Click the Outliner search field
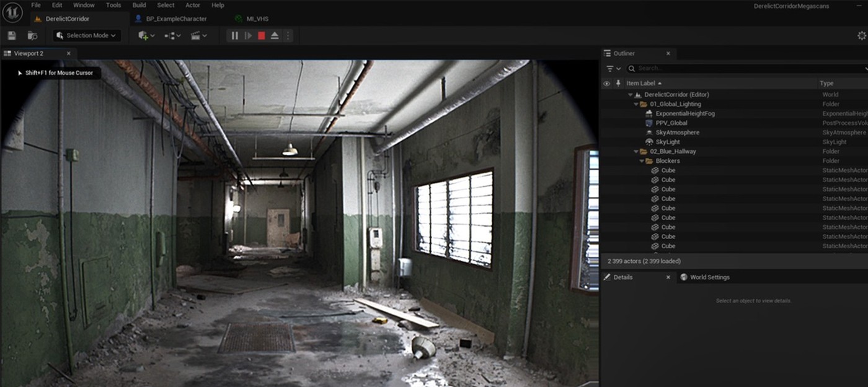Screen dimensions: 868x387 pos(744,69)
